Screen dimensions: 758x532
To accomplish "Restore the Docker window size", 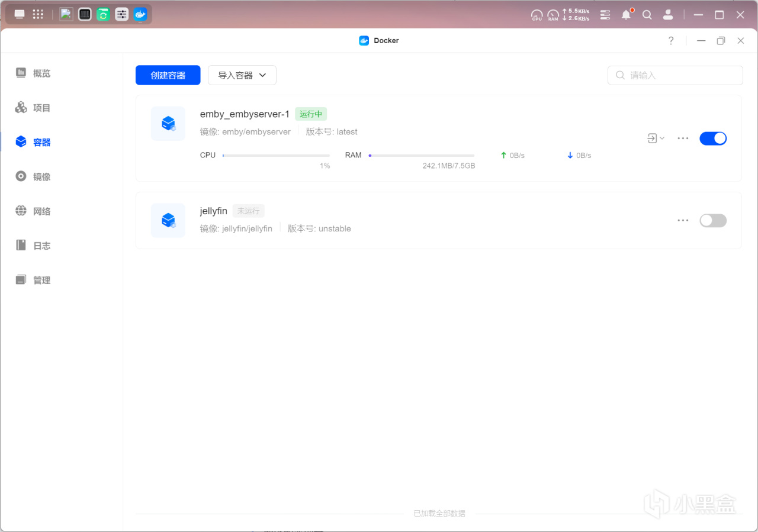I will pyautogui.click(x=721, y=41).
